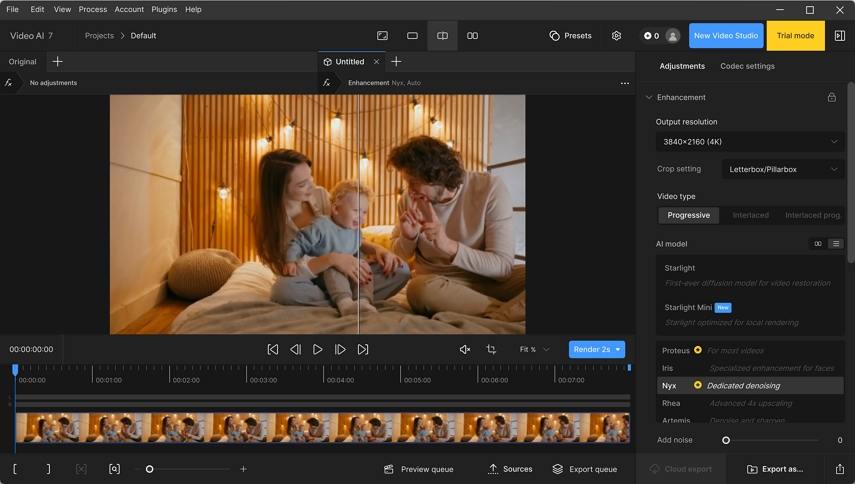
Task: Open the Fit % zoom dropdown
Action: click(x=534, y=349)
